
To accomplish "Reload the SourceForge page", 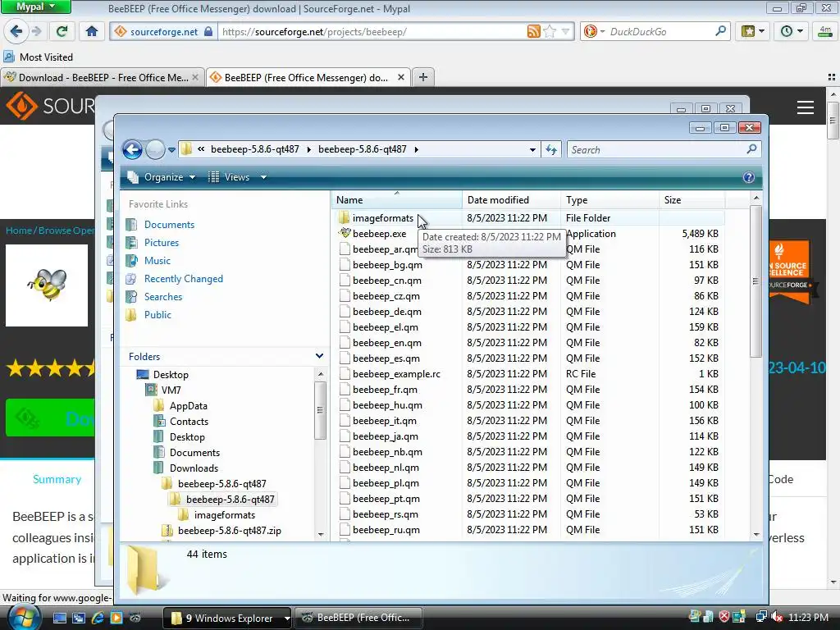I will click(x=62, y=32).
